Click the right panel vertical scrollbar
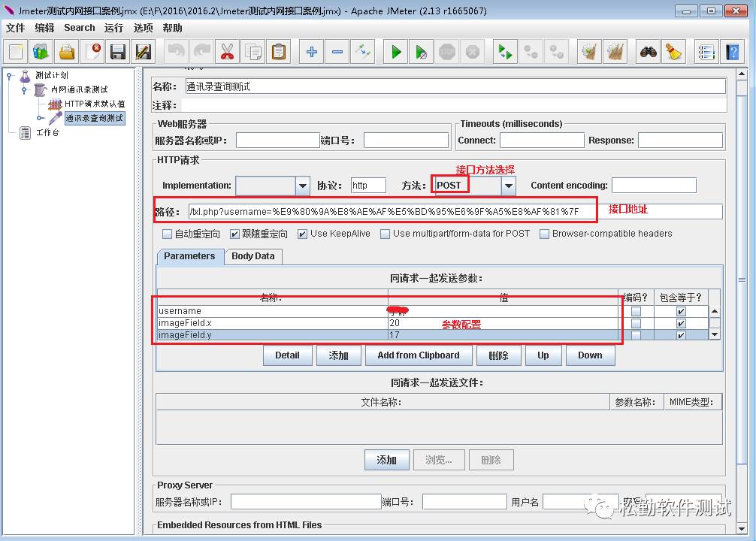 pyautogui.click(x=742, y=280)
